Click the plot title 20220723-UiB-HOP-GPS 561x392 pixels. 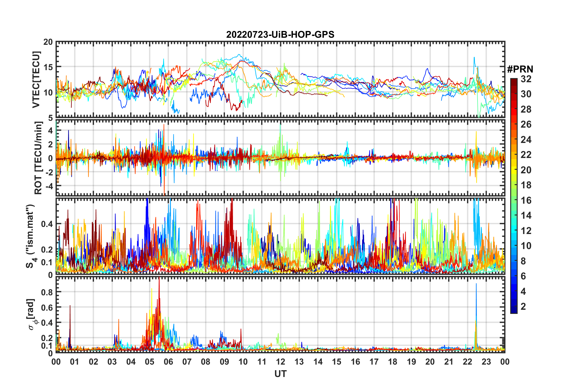[280, 34]
